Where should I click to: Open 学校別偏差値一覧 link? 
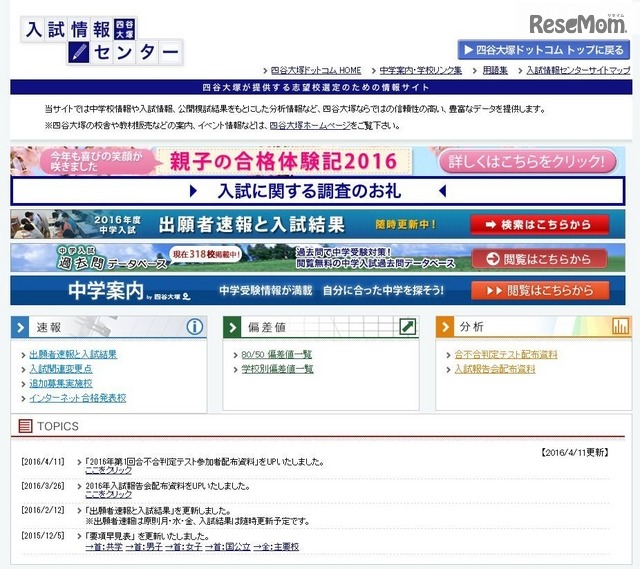click(x=278, y=369)
